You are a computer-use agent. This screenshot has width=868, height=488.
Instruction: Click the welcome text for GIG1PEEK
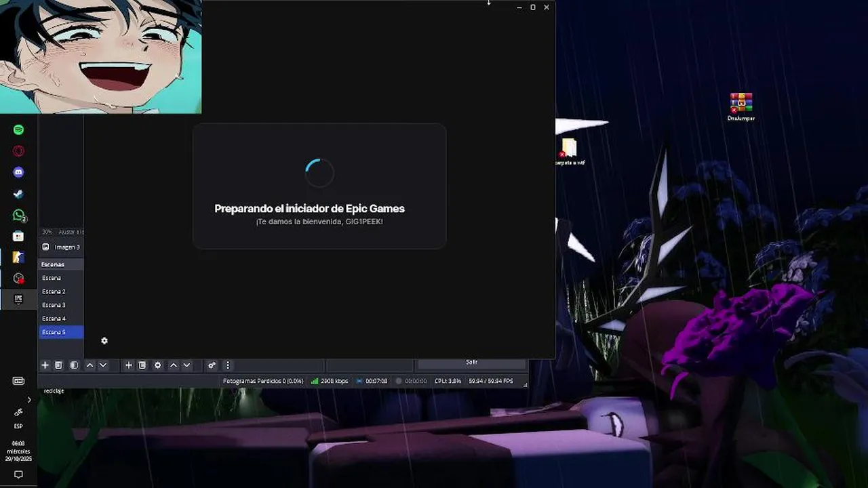click(319, 222)
